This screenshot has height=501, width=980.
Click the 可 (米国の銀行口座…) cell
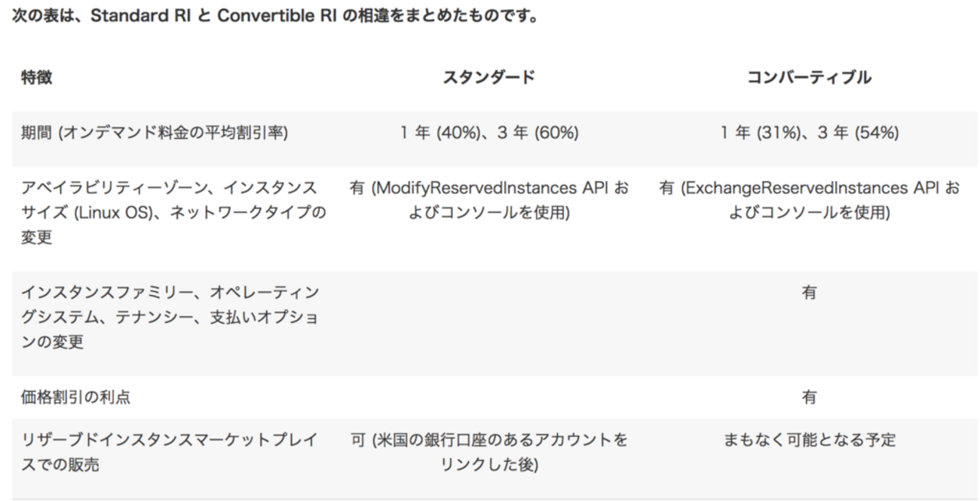(x=488, y=453)
